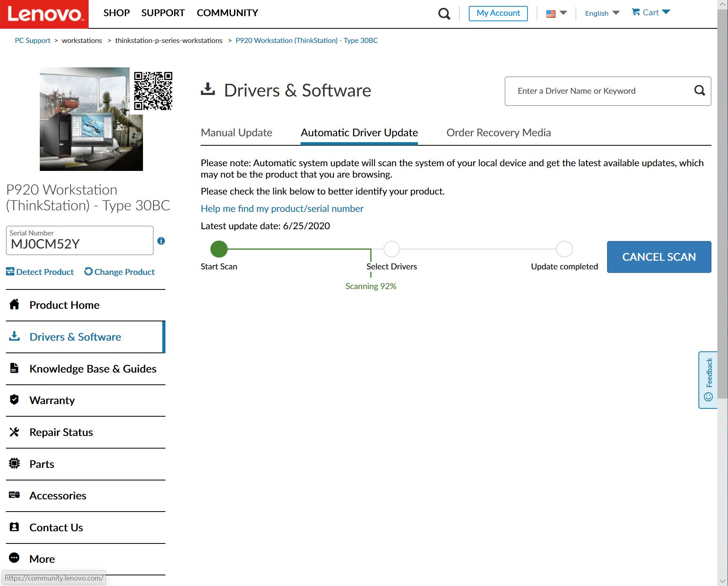Switch to the Manual Update tab
This screenshot has width=728, height=586.
[x=236, y=133]
